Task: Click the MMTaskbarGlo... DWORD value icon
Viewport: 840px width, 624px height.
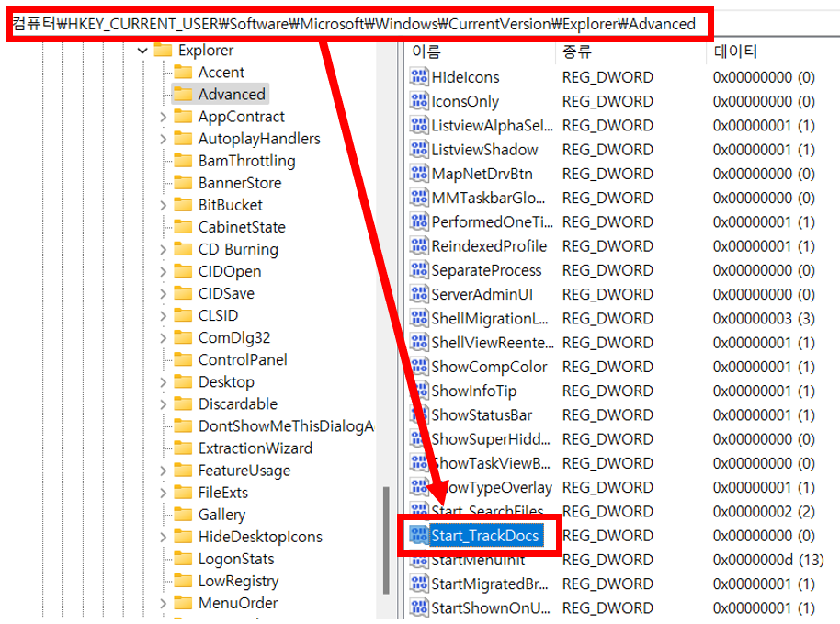Action: [x=419, y=198]
